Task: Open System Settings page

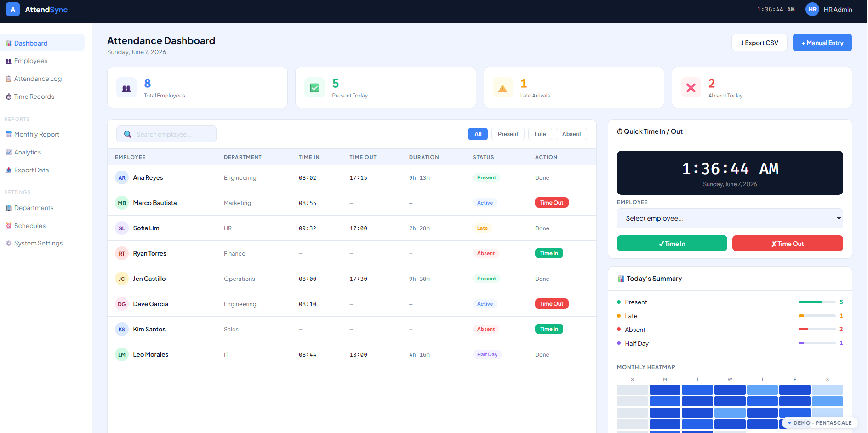Action: pos(42,243)
